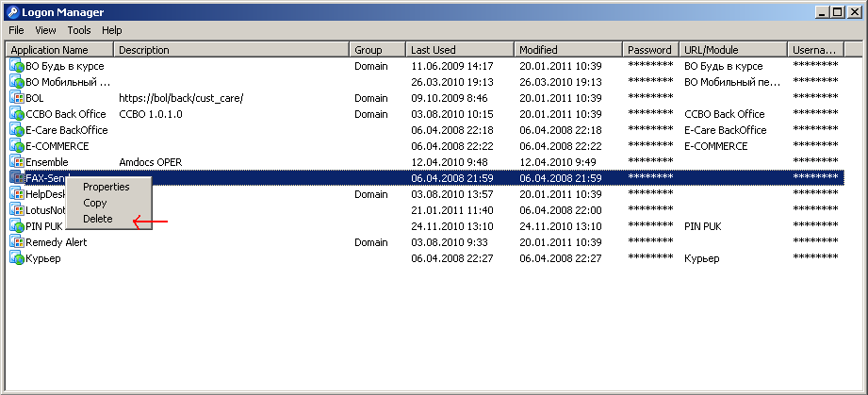Sort by Username column header
Image resolution: width=868 pixels, height=395 pixels.
(x=816, y=50)
